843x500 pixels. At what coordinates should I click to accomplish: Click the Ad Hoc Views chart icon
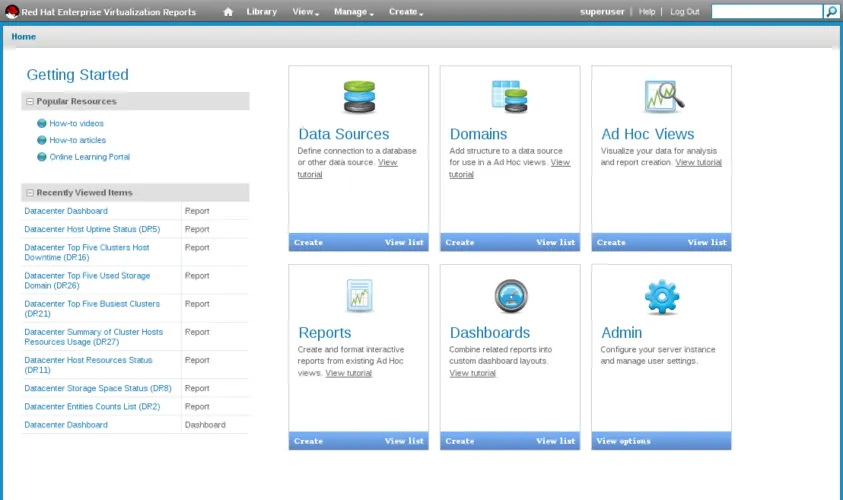[664, 97]
